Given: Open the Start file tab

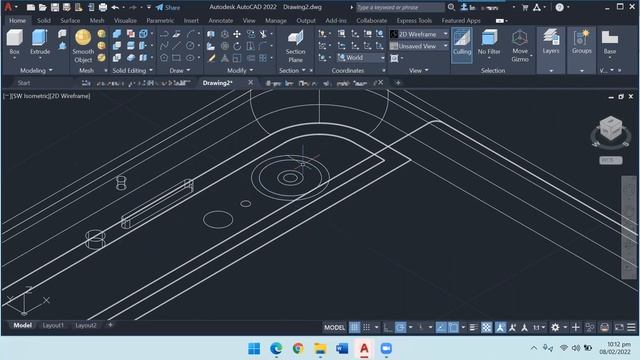Looking at the screenshot, I should [24, 83].
